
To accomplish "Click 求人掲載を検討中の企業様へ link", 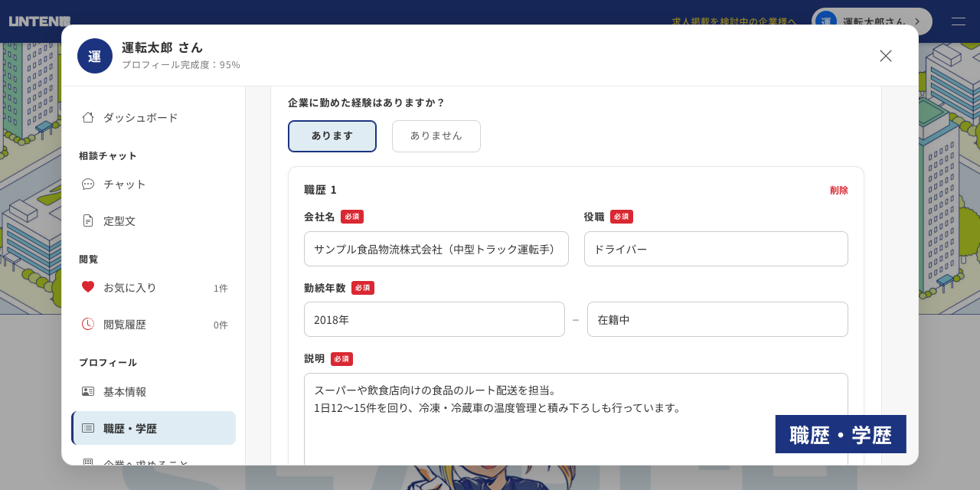I will point(734,21).
